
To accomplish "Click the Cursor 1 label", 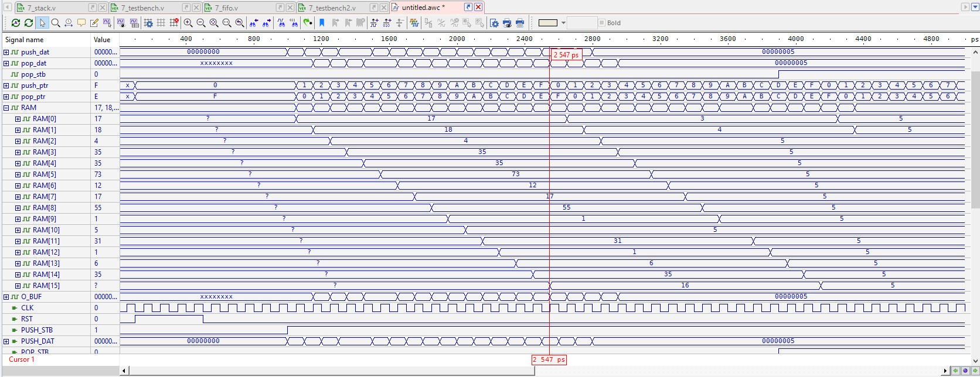I will pyautogui.click(x=22, y=359).
